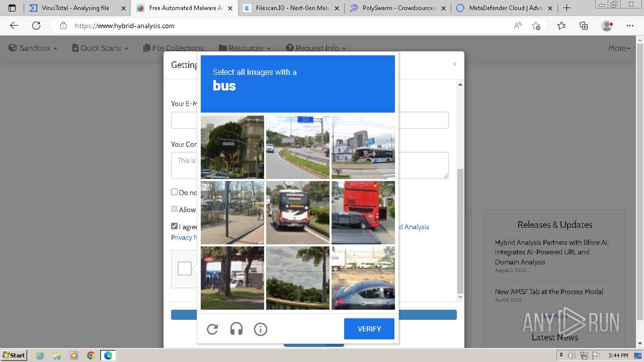644x362 pixels.
Task: Open Chrome from taskbar
Action: (91, 355)
